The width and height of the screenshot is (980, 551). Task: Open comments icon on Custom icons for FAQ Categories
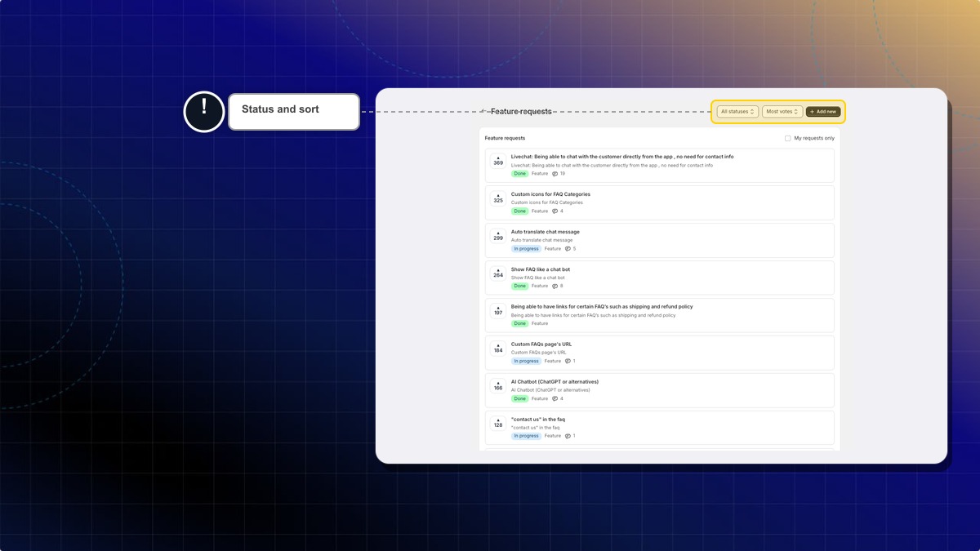point(555,211)
